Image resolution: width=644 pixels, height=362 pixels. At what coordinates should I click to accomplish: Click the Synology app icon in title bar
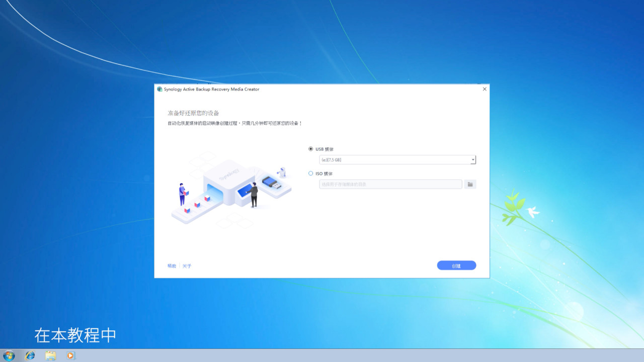[160, 89]
